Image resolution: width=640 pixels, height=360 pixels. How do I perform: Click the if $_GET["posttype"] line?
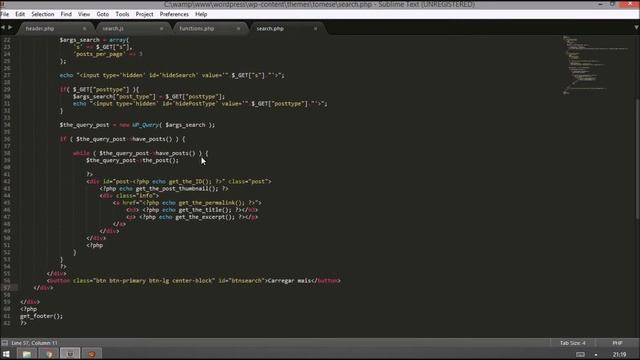point(99,89)
